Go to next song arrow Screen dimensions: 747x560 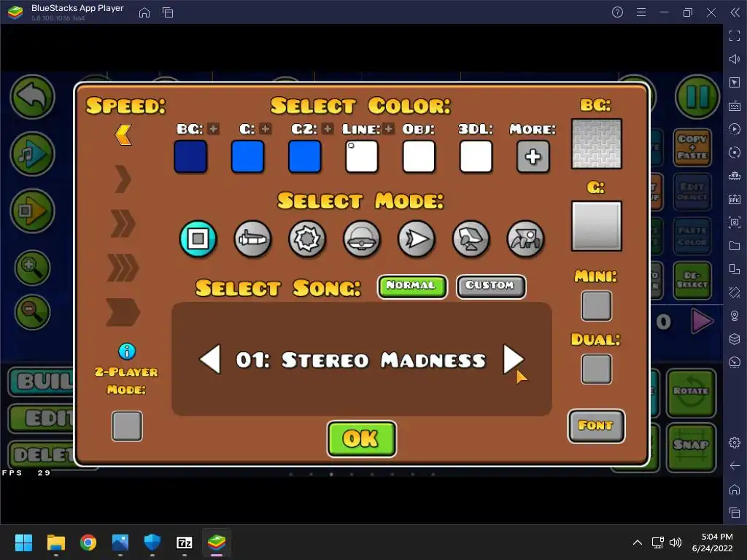(514, 359)
